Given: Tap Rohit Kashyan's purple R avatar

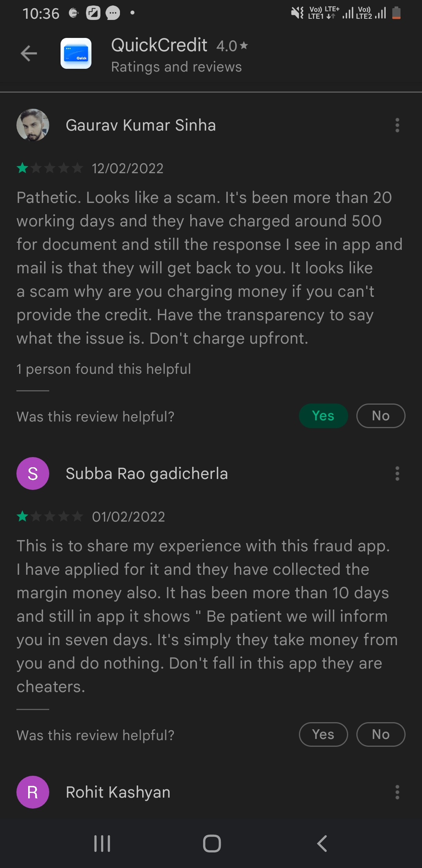Looking at the screenshot, I should tap(33, 792).
